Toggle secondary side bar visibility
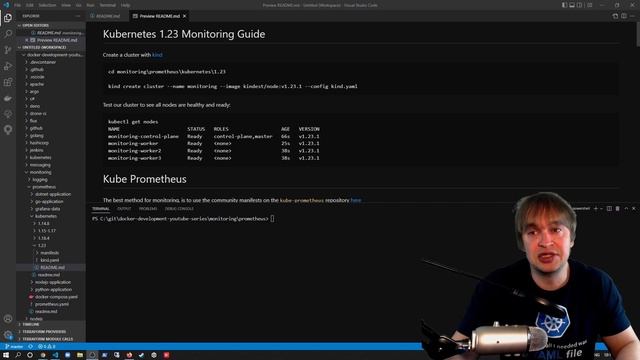This screenshot has width=640, height=360. 580,5
